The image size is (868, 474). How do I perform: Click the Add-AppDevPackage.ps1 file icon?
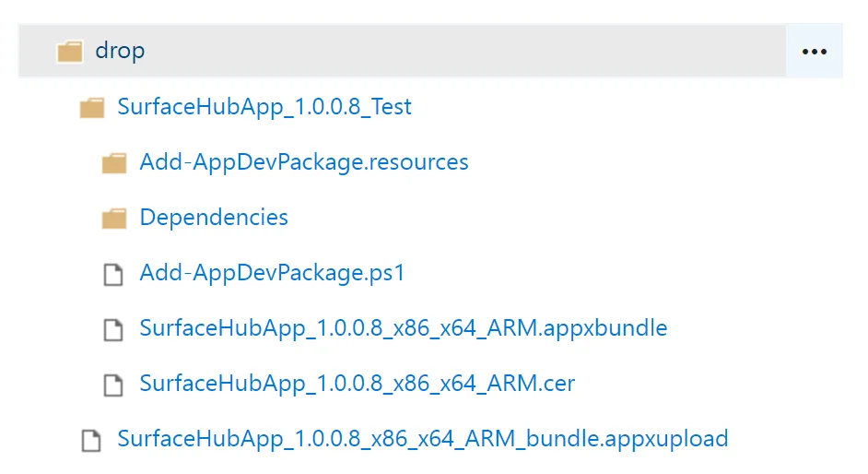point(113,274)
